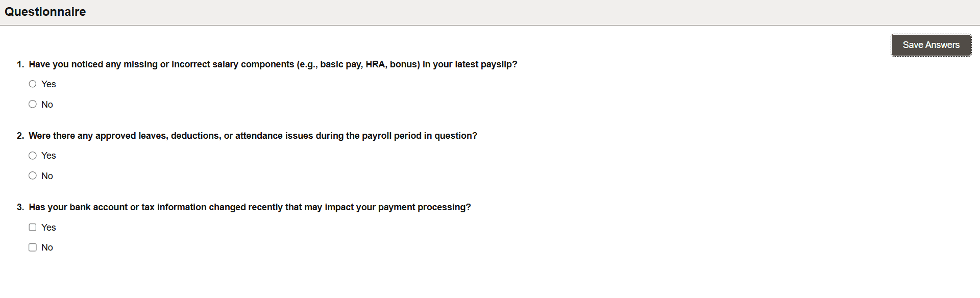Viewport: 980px width, 298px height.
Task: Click the Questionnaire heading
Action: coord(45,11)
